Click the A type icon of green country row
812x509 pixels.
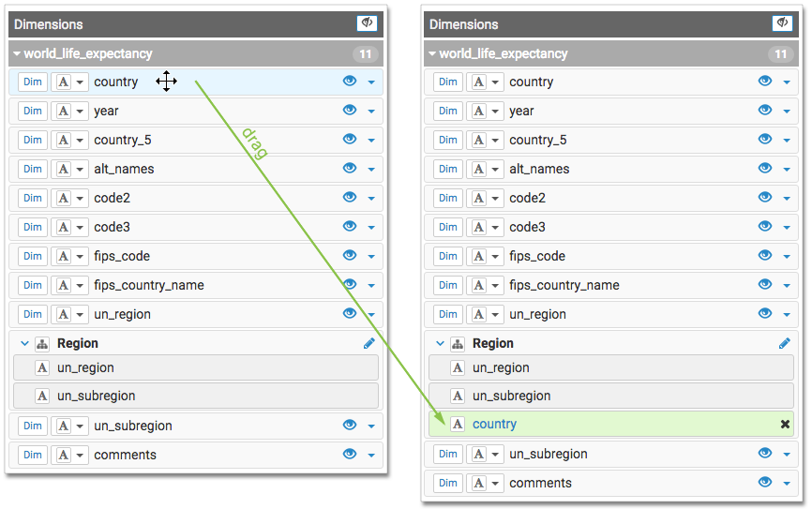pyautogui.click(x=457, y=424)
